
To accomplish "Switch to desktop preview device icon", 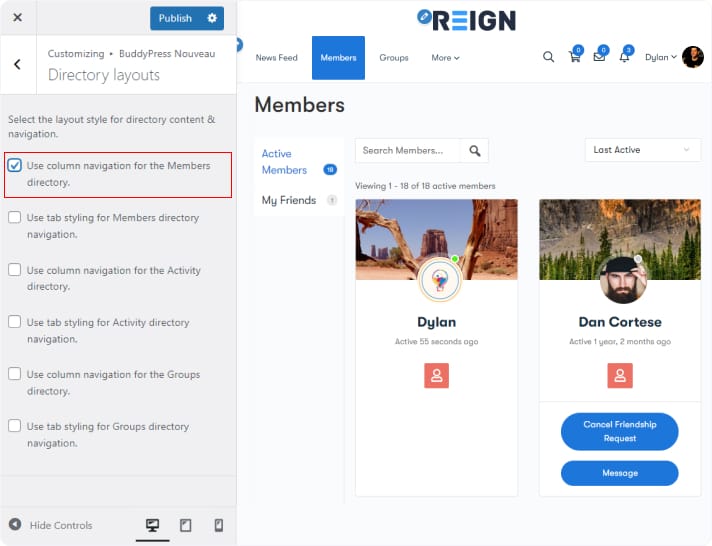I will coord(152,525).
